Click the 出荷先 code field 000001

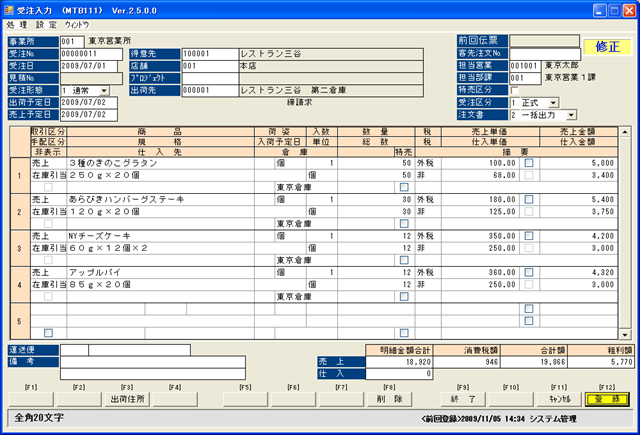click(x=210, y=91)
